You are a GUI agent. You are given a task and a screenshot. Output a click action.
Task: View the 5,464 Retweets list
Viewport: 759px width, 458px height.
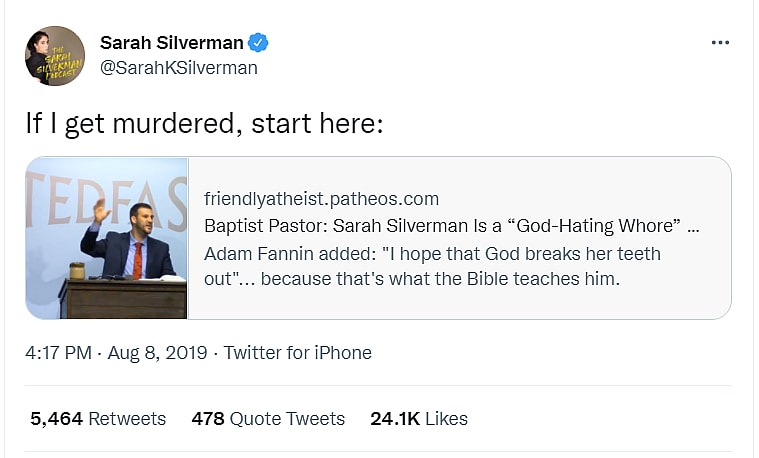click(x=98, y=419)
